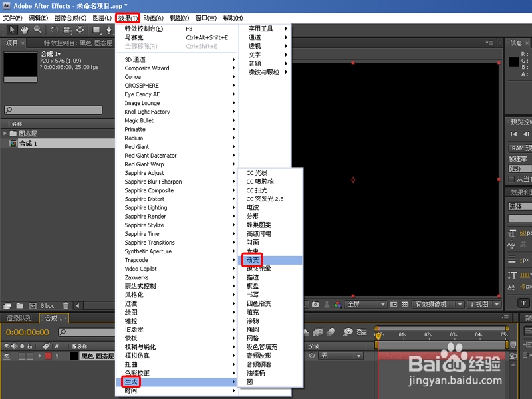Open the Sapphire Lighting submenu
This screenshot has width=532, height=399.
[x=176, y=207]
